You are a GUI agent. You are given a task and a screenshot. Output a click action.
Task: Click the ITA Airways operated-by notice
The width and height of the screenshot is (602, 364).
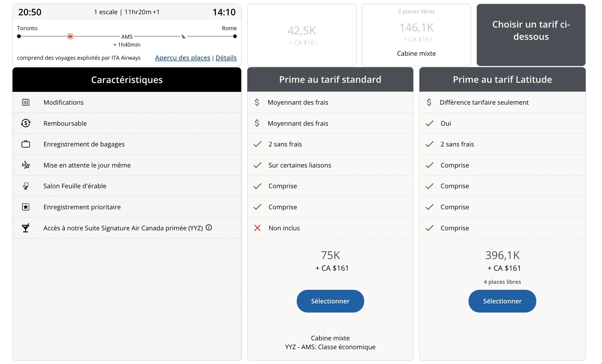[x=79, y=58]
